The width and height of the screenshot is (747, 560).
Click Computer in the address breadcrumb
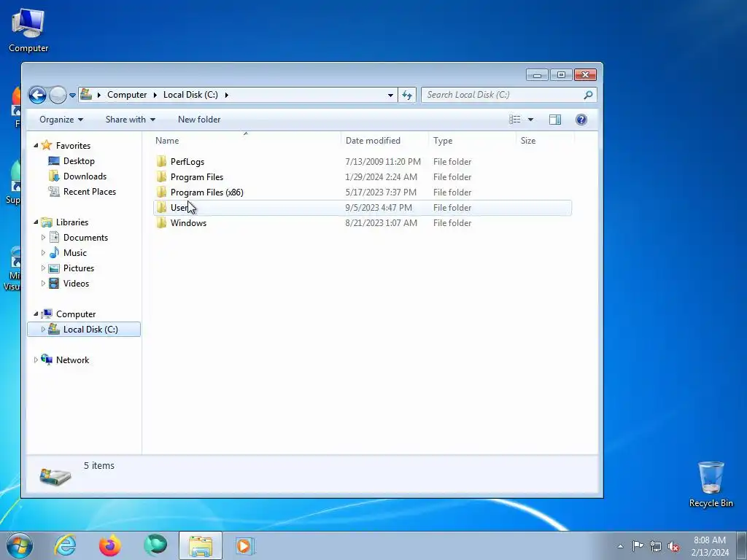(127, 95)
